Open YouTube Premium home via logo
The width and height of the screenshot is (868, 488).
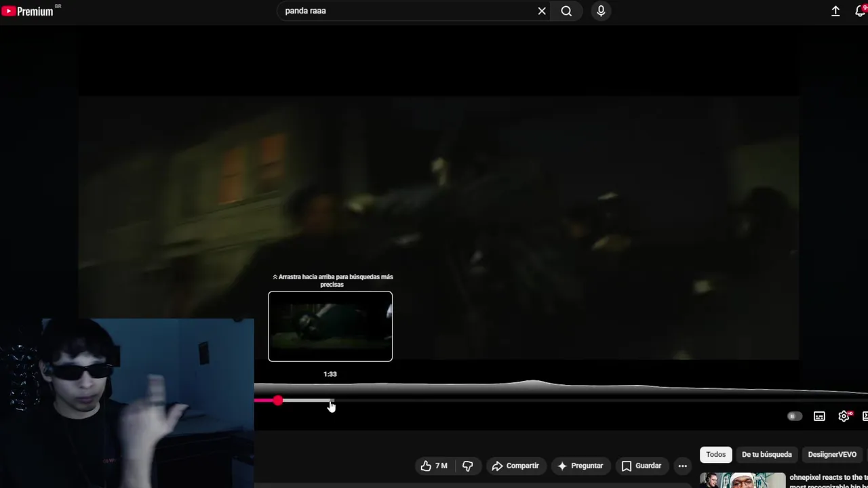point(28,11)
